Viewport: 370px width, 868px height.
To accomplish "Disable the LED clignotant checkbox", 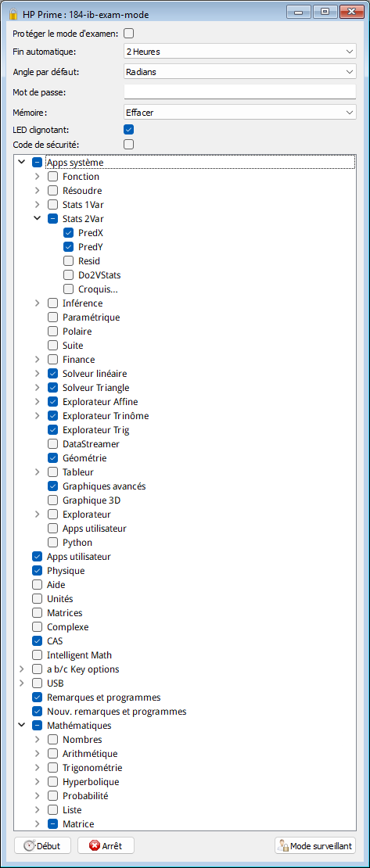I will 128,130.
